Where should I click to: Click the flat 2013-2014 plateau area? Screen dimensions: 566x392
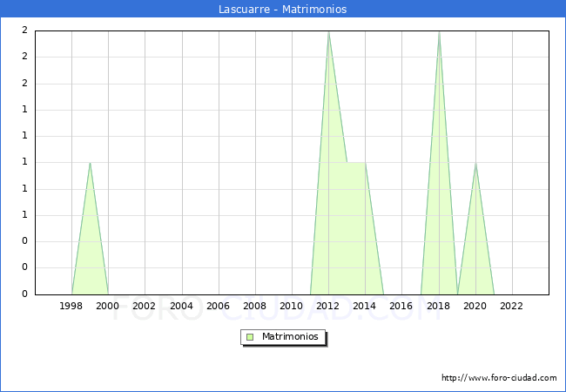click(356, 228)
